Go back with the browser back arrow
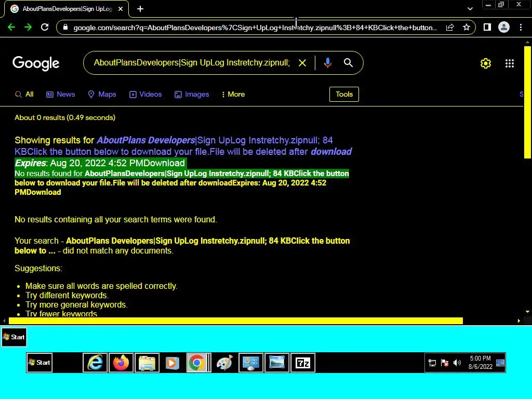The height and width of the screenshot is (399, 532). click(11, 27)
